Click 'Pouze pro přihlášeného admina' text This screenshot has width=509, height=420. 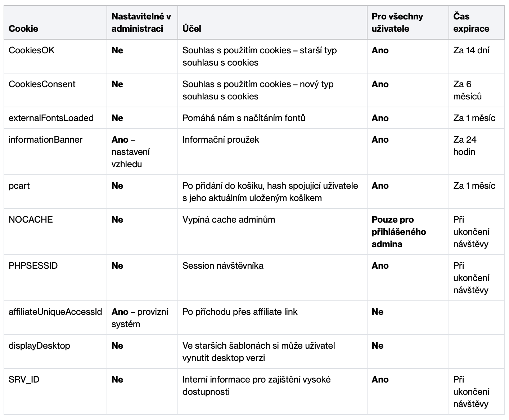tap(398, 232)
